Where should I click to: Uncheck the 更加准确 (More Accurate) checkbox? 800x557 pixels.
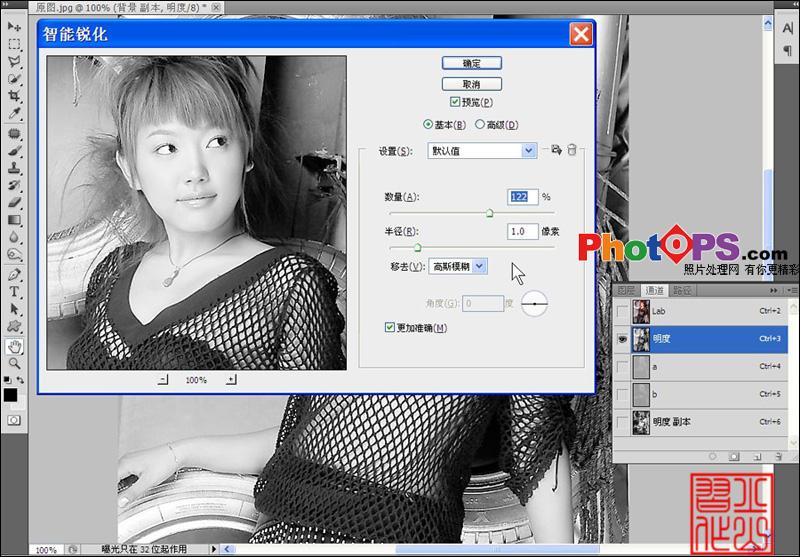[x=390, y=327]
